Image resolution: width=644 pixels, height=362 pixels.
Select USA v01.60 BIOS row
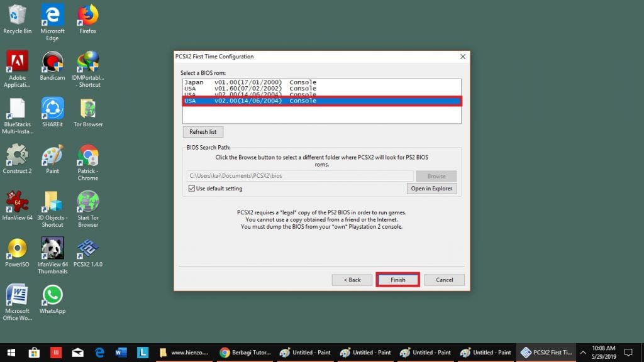coord(321,88)
